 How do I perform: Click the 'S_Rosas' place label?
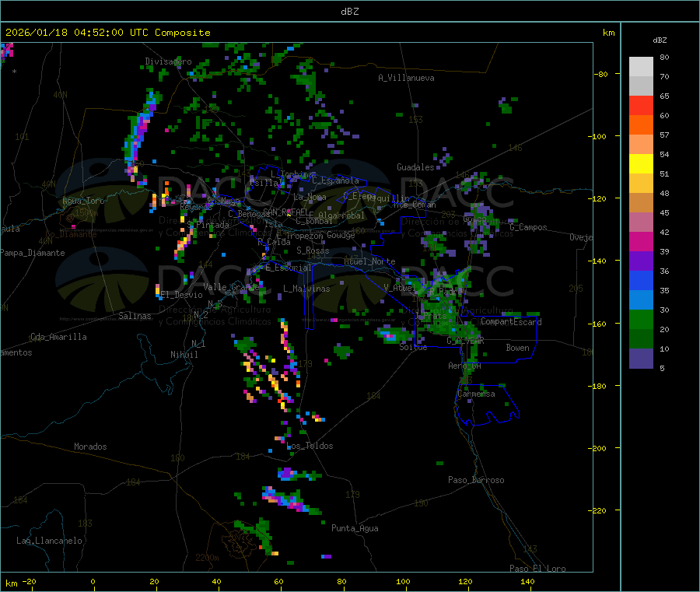[x=313, y=250]
